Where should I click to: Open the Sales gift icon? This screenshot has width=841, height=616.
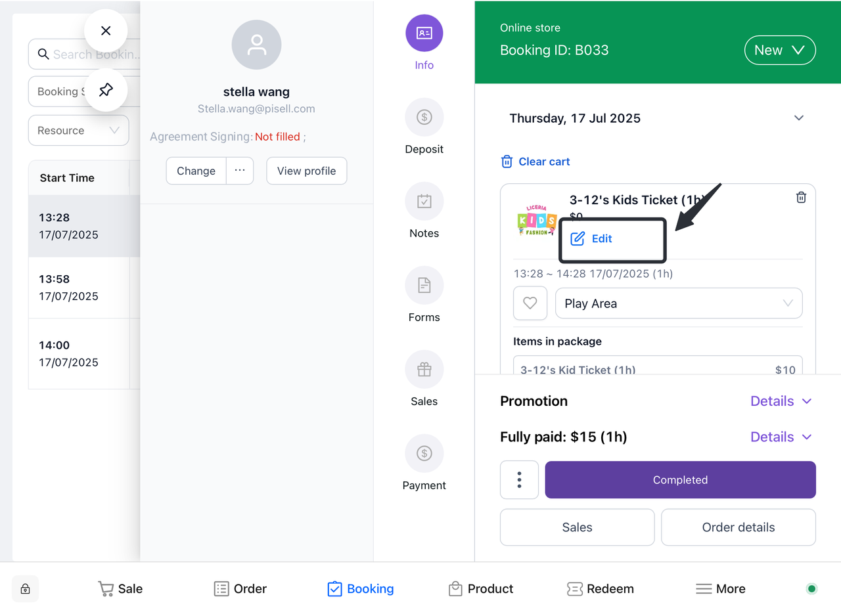tap(424, 370)
